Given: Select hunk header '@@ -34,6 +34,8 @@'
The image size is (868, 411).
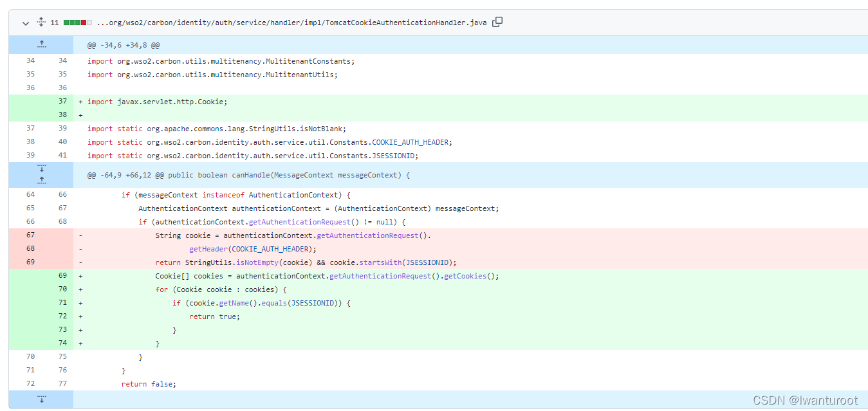Looking at the screenshot, I should 124,45.
